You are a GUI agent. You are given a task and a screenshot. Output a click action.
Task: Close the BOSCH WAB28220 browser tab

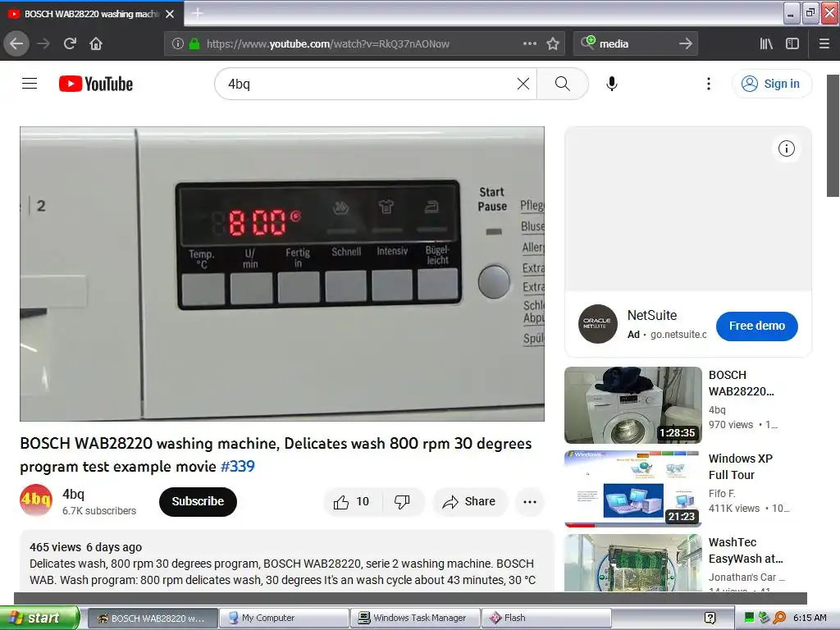pyautogui.click(x=170, y=14)
